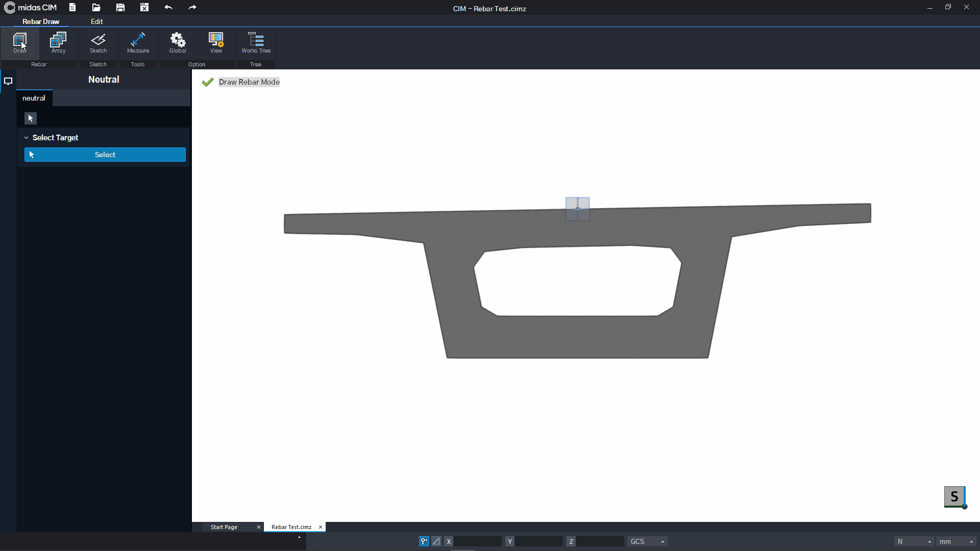Select the Rebar Test.cimz document tab
Image resolution: width=980 pixels, height=551 pixels.
click(291, 527)
